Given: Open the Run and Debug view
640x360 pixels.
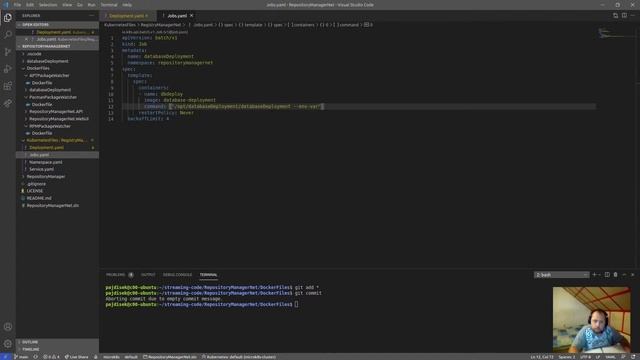Looking at the screenshot, I should pos(8,69).
